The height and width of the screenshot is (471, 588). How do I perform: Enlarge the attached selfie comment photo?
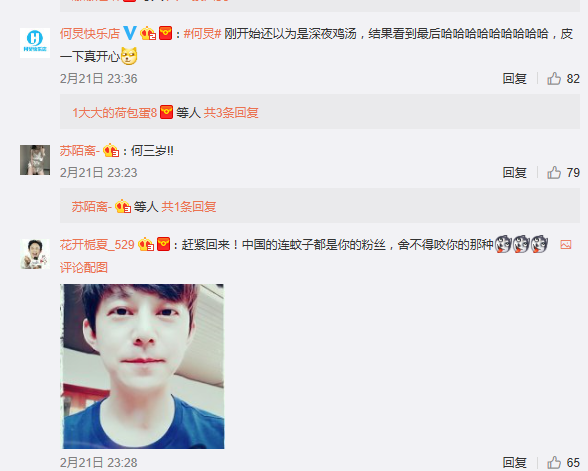coord(142,366)
